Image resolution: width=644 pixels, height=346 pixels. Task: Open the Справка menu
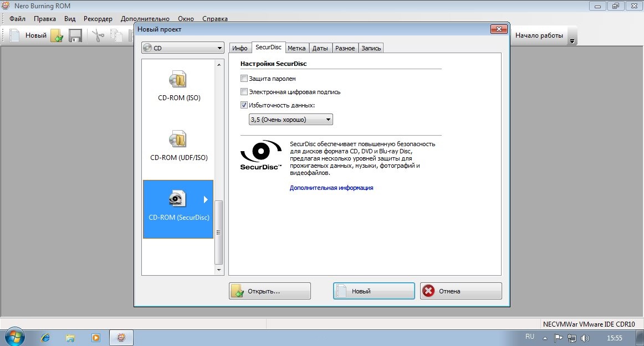215,18
